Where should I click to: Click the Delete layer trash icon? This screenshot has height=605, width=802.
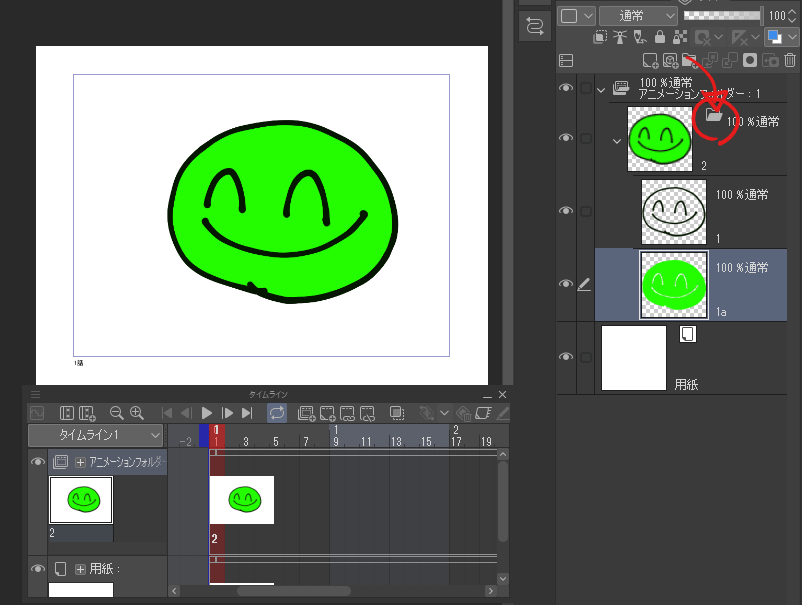[789, 60]
